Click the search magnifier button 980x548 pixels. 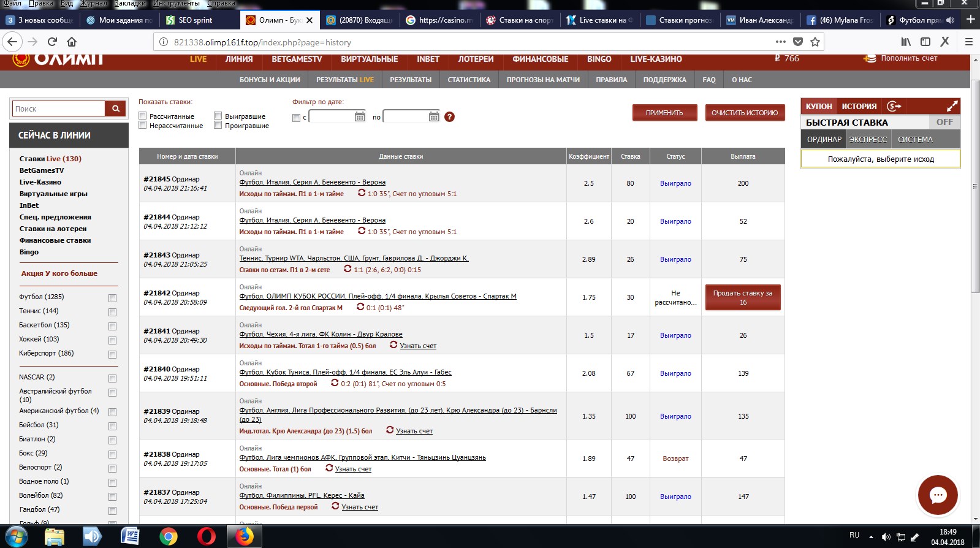point(115,108)
